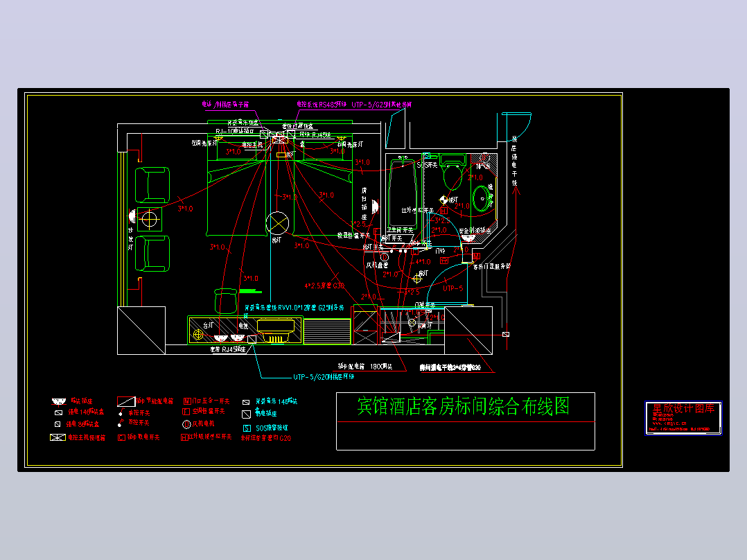Click the vertical 楼层强电干线 label

(514, 161)
